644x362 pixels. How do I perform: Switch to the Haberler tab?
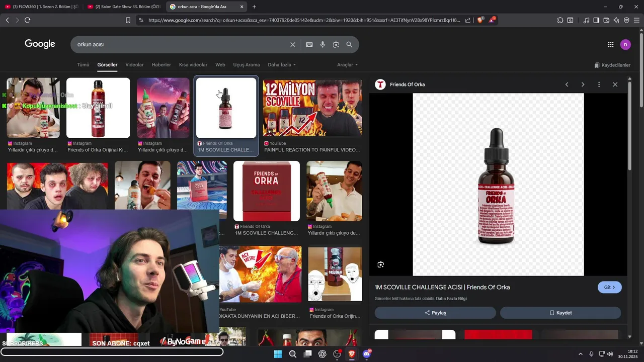pyautogui.click(x=162, y=65)
